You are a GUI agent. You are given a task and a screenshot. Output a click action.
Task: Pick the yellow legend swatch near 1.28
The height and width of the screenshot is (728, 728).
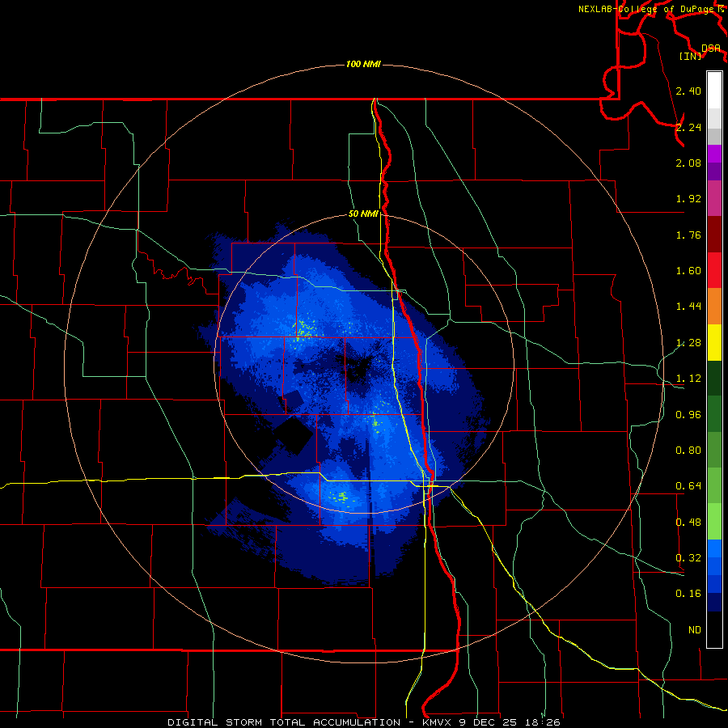coord(714,342)
